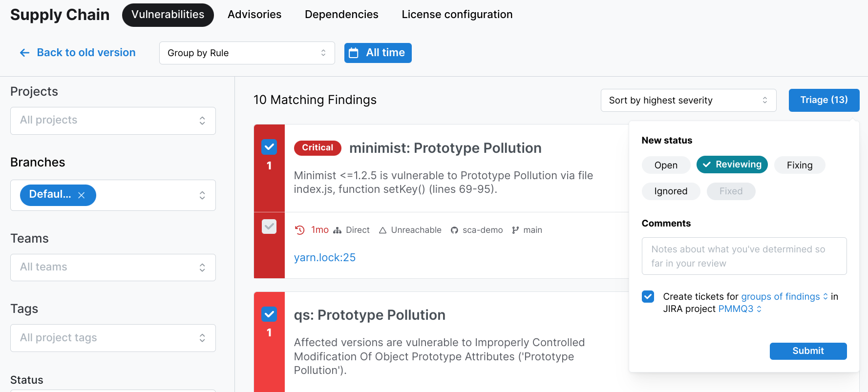868x392 pixels.
Task: Click the Direct dependency hierarchy icon
Action: click(x=337, y=230)
